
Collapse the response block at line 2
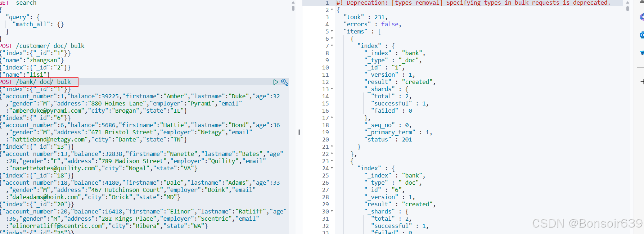(332, 10)
